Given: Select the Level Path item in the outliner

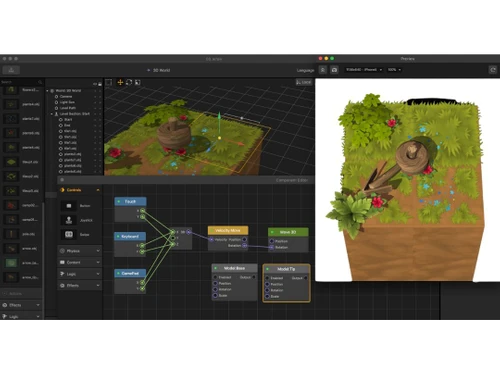Looking at the screenshot, I should (x=68, y=108).
